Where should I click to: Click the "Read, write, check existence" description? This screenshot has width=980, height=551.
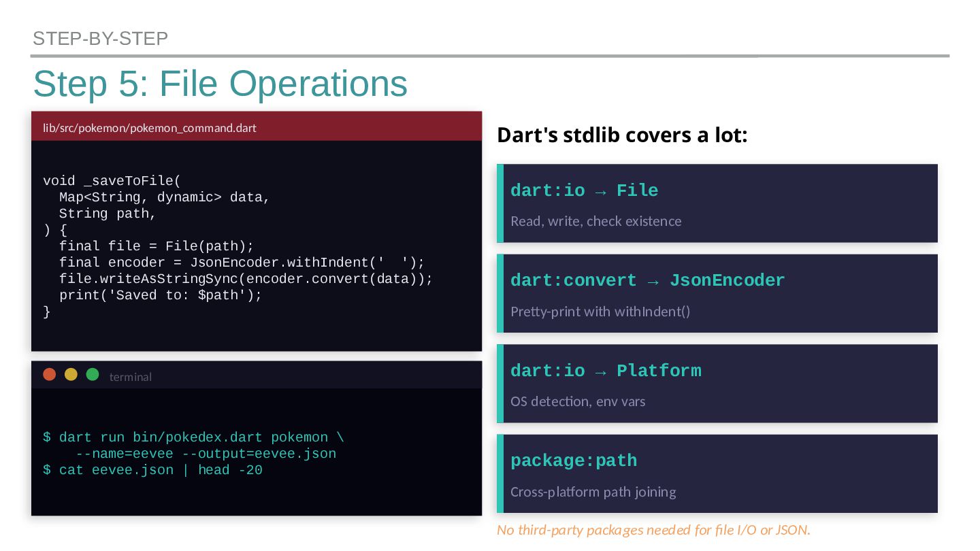(x=595, y=221)
